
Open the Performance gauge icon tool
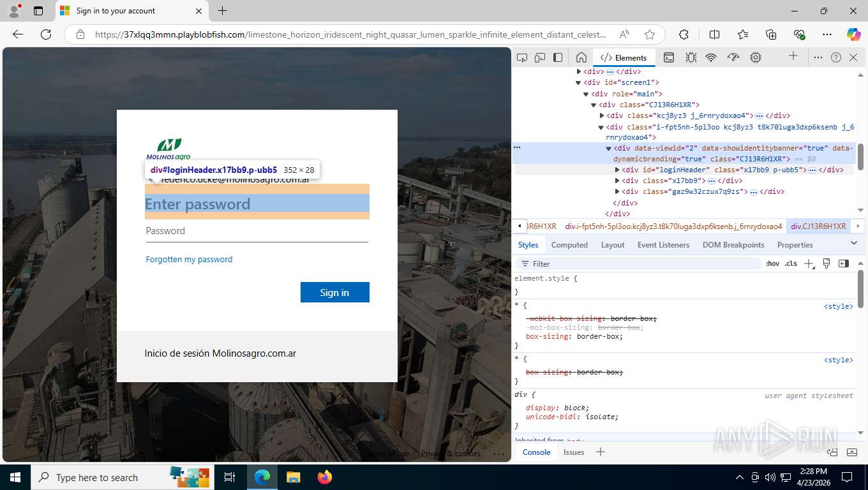click(x=733, y=57)
